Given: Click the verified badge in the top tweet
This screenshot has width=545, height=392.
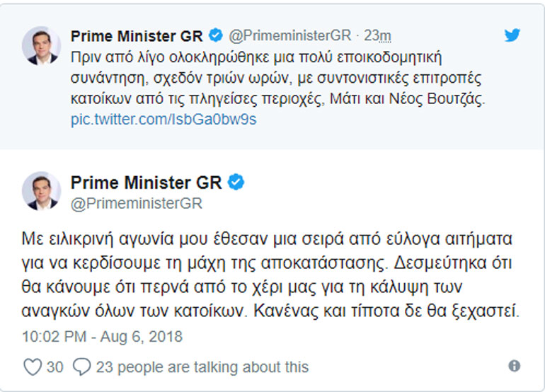Looking at the screenshot, I should (x=216, y=35).
